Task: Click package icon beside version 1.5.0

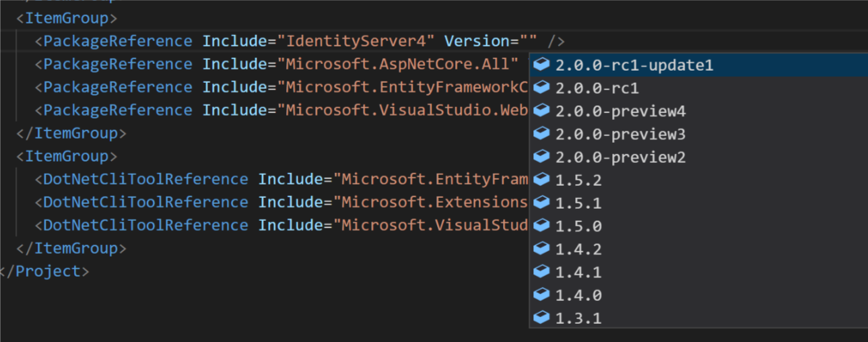Action: pyautogui.click(x=541, y=225)
